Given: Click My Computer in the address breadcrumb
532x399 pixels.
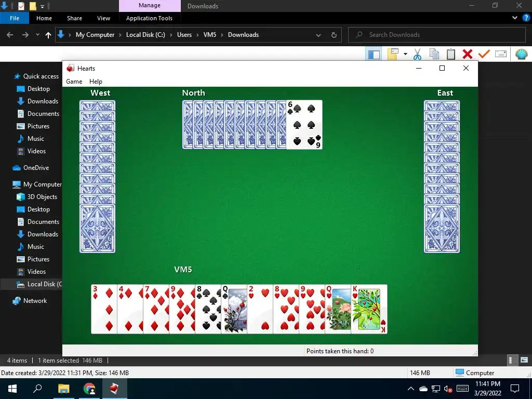Looking at the screenshot, I should coord(95,35).
